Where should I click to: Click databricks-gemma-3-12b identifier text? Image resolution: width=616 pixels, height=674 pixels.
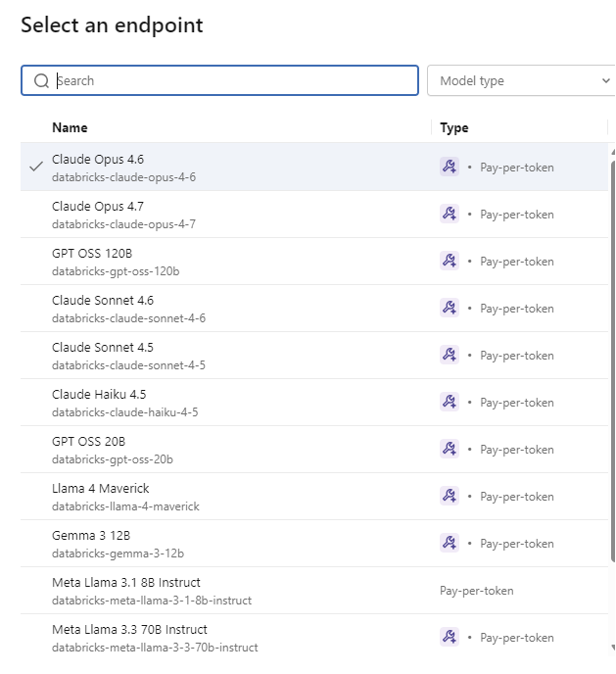click(x=118, y=554)
